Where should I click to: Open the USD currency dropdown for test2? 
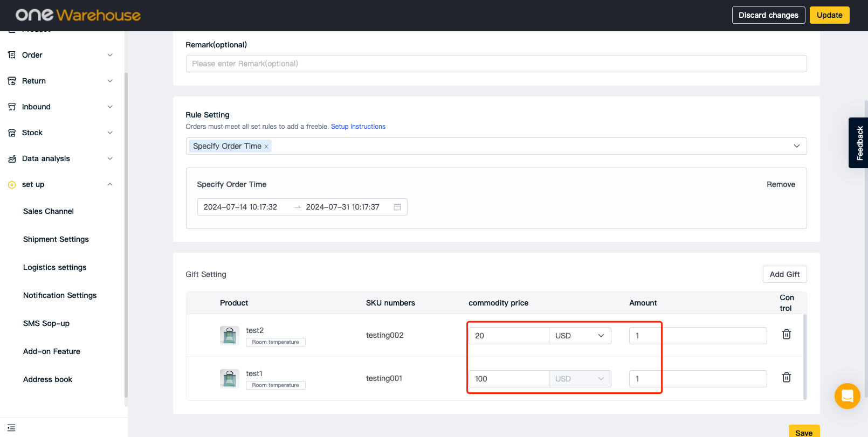tap(580, 336)
